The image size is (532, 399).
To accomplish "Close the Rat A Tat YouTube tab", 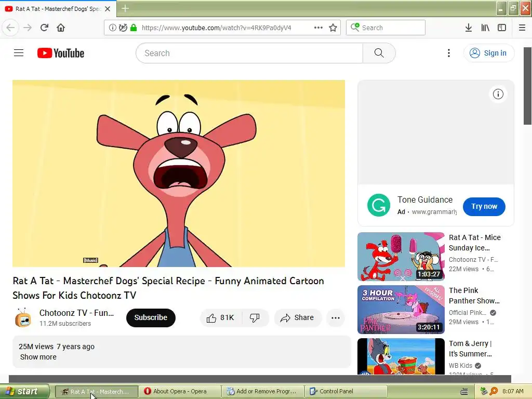I will (x=108, y=9).
